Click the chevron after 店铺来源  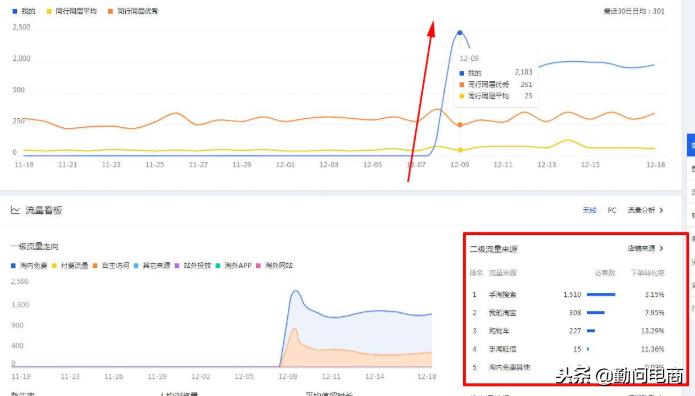point(661,248)
